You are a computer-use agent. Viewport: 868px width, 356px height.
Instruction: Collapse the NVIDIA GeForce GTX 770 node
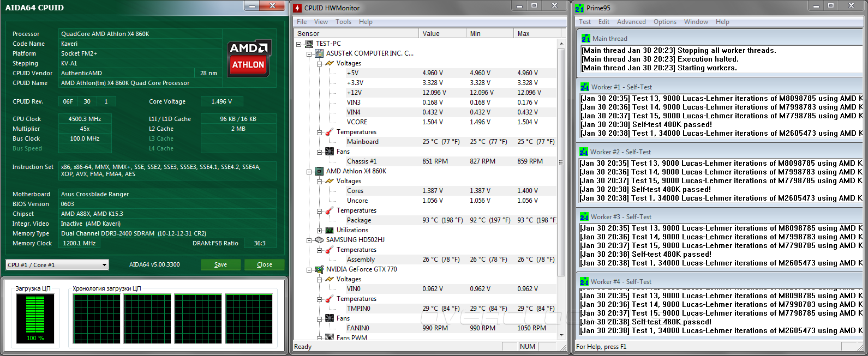[309, 269]
